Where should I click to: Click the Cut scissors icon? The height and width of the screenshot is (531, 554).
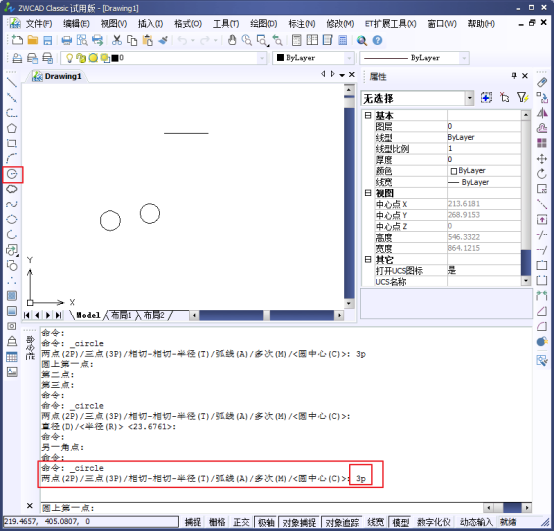[x=117, y=40]
